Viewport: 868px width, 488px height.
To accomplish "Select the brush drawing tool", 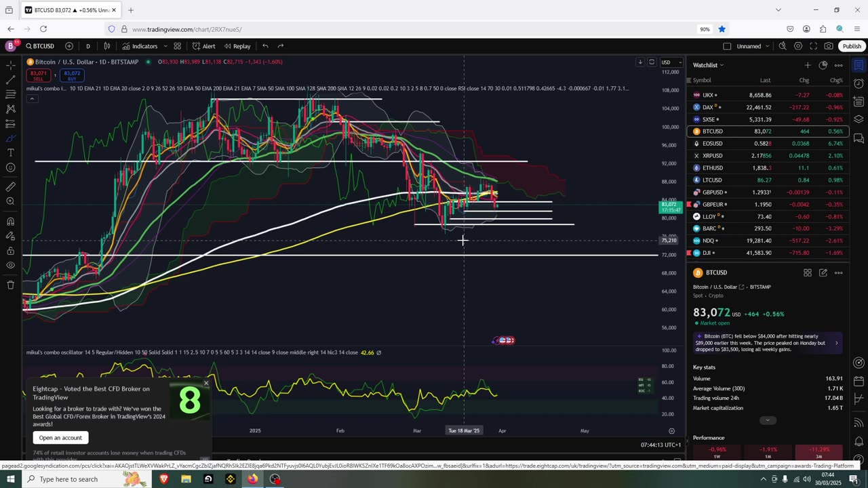I will (x=10, y=138).
